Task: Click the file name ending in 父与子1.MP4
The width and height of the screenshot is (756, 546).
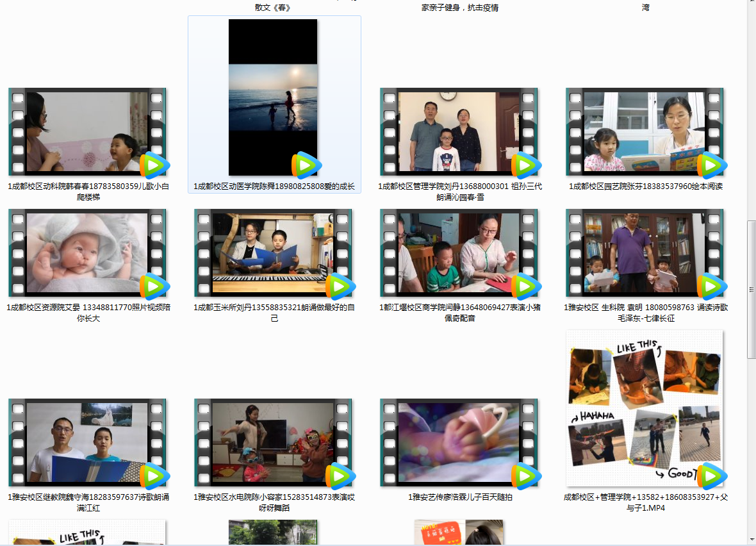Action: click(645, 502)
